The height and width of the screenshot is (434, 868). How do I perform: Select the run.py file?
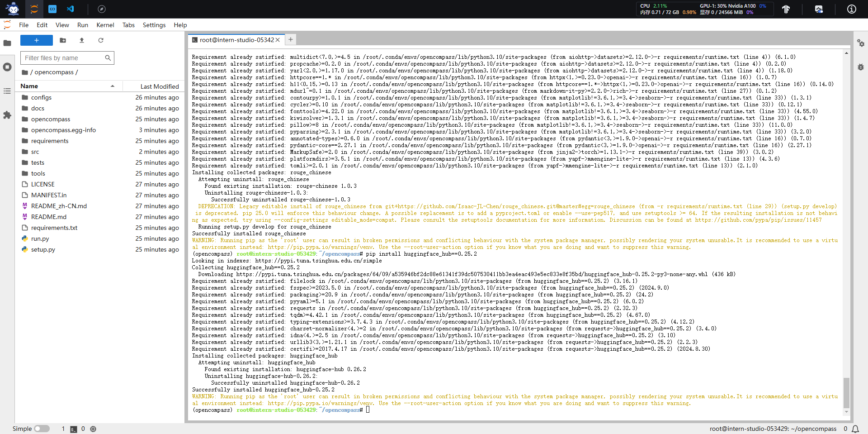(x=100, y=238)
